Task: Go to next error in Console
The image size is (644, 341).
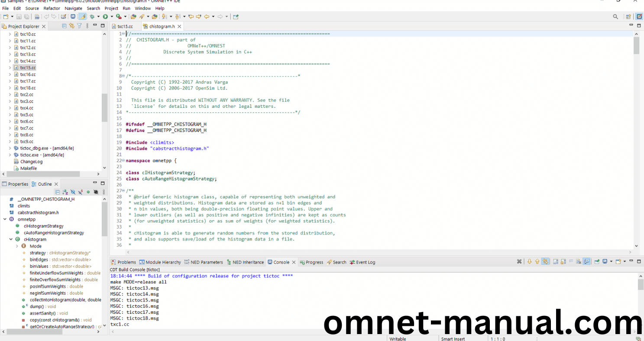Action: pyautogui.click(x=529, y=262)
